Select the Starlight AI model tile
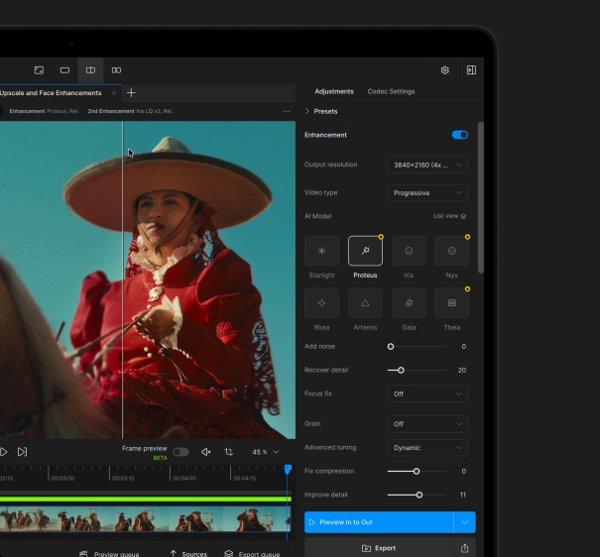Image resolution: width=600 pixels, height=557 pixels. pyautogui.click(x=322, y=251)
